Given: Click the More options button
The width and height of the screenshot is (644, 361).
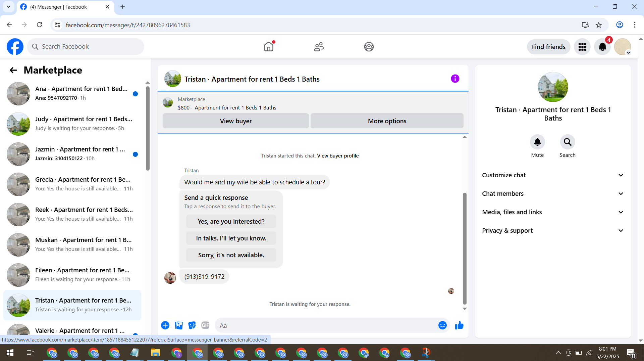Looking at the screenshot, I should [387, 121].
